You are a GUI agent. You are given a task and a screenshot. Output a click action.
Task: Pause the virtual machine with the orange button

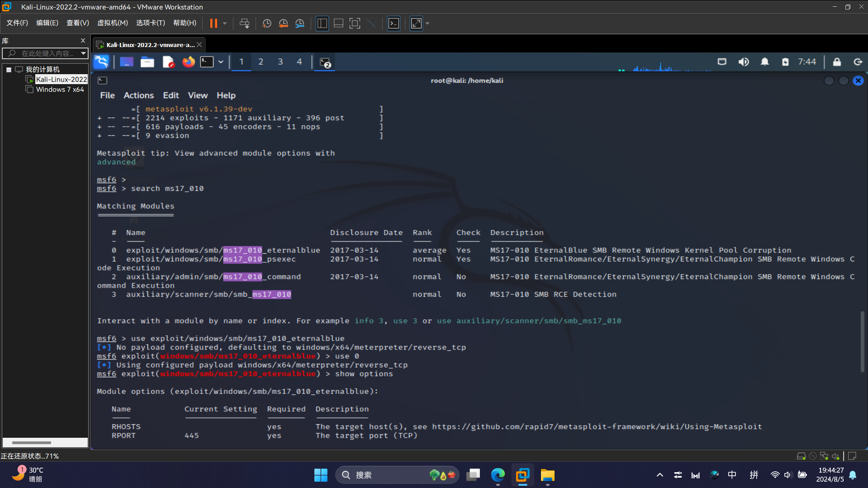[213, 24]
